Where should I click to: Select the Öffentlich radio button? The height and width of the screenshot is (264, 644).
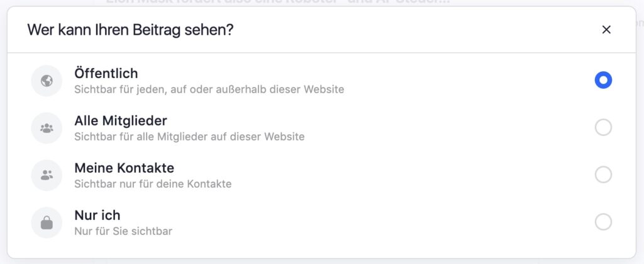pos(603,80)
